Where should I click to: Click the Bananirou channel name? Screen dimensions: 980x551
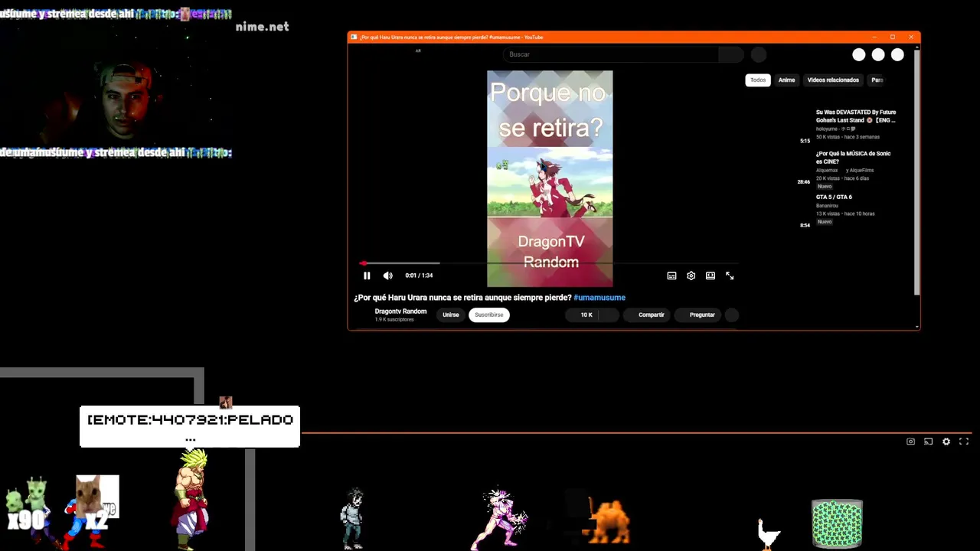coord(827,205)
